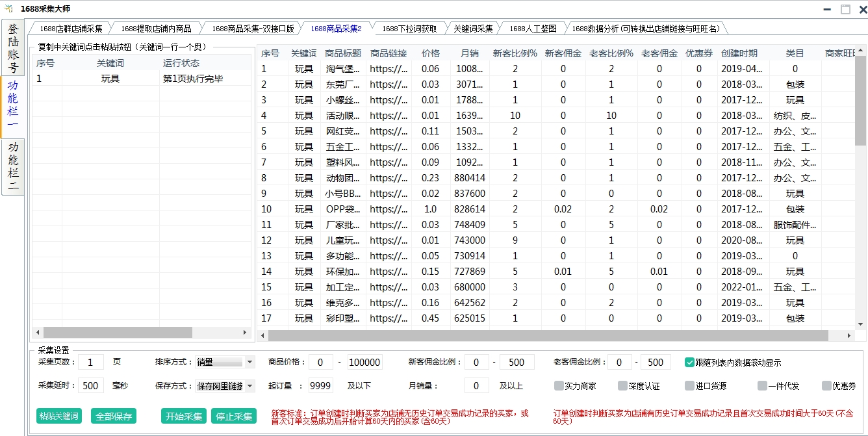This screenshot has width=868, height=436.
Task: Click the 东莞厂... product title cell
Action: pyautogui.click(x=343, y=84)
